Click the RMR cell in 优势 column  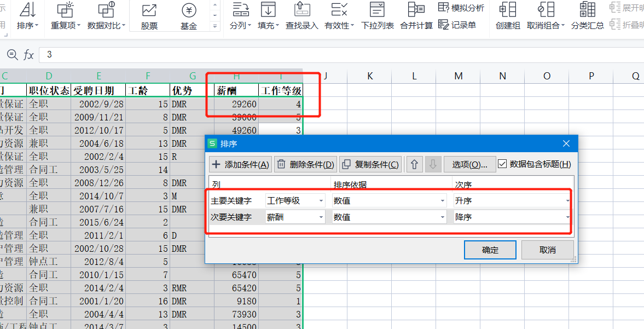192,288
